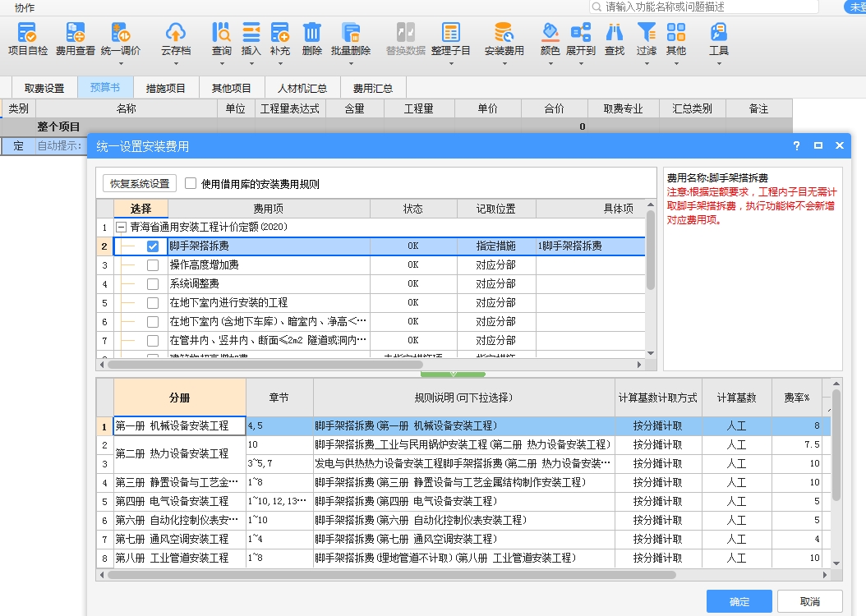Viewport: 866px width, 616px height.
Task: Enable 使用借用库的安装费用规则 checkbox
Action: point(191,184)
